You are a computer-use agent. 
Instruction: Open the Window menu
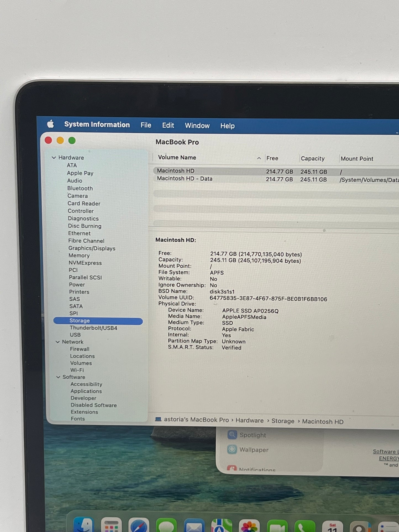(197, 126)
